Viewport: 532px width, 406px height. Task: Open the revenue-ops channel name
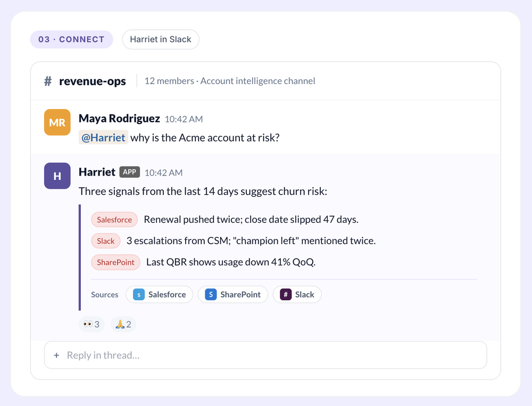(92, 81)
